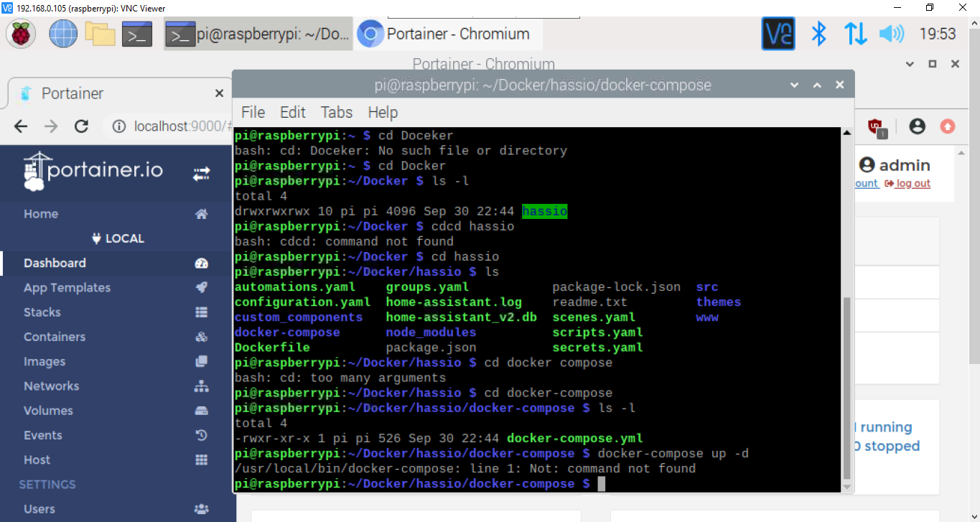
Task: Open Containers via its sidebar icon
Action: 202,336
